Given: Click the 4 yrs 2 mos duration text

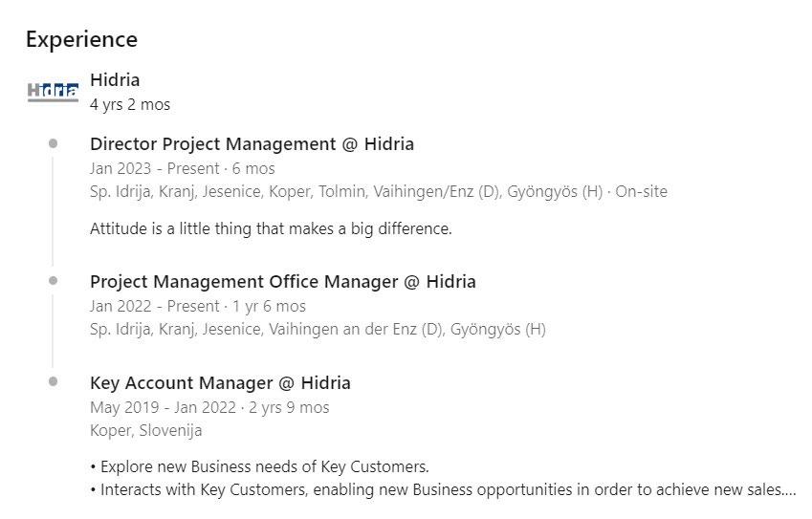Looking at the screenshot, I should (130, 104).
